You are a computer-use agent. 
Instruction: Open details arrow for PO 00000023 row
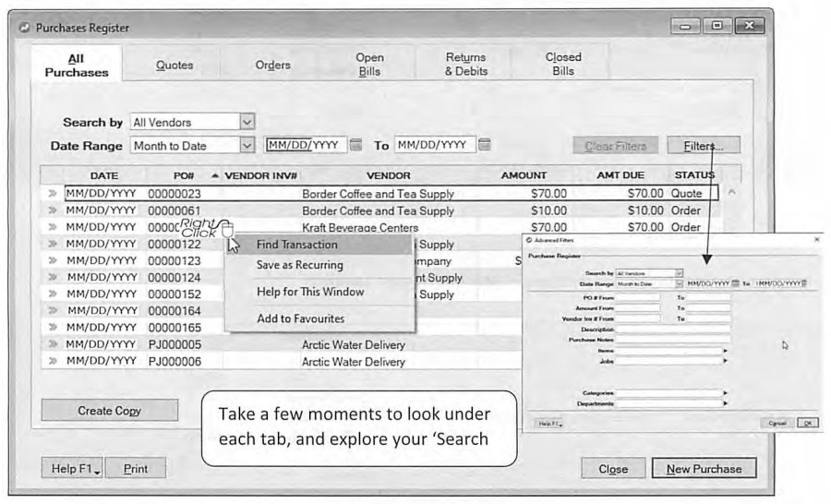[x=52, y=194]
